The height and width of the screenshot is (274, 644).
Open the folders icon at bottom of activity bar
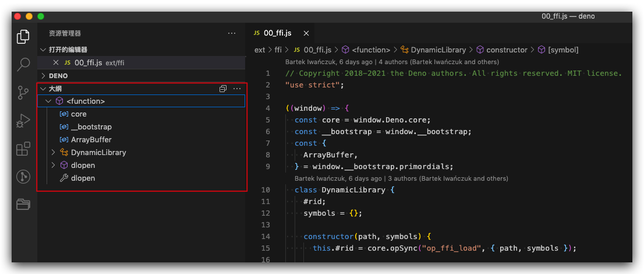tap(23, 204)
